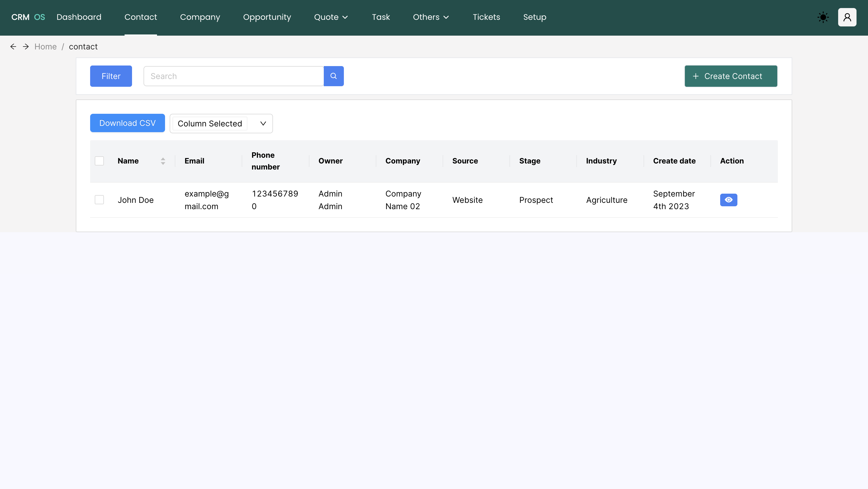Click the search magnifier icon
The image size is (868, 489).
pos(334,76)
